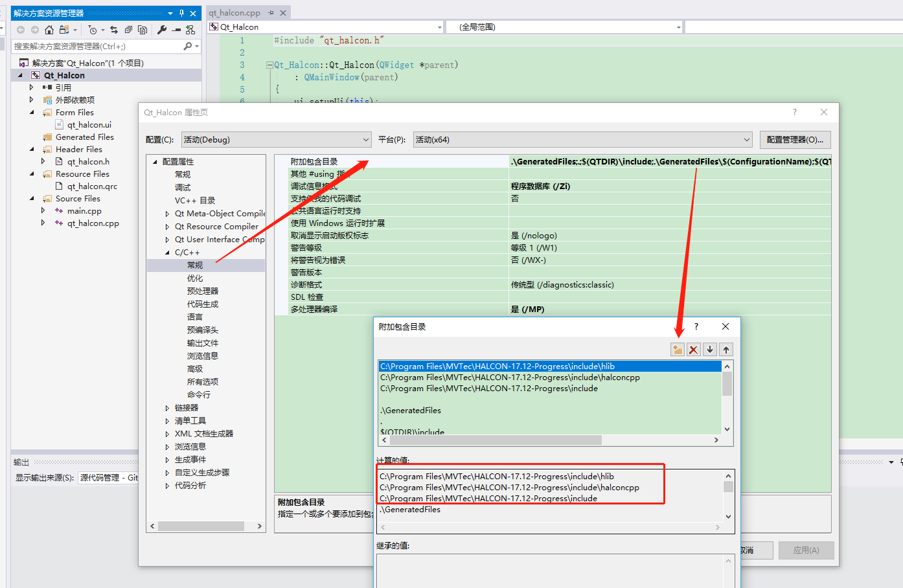
Task: Go to Home in Solution Explorer toolbar
Action: [x=49, y=30]
